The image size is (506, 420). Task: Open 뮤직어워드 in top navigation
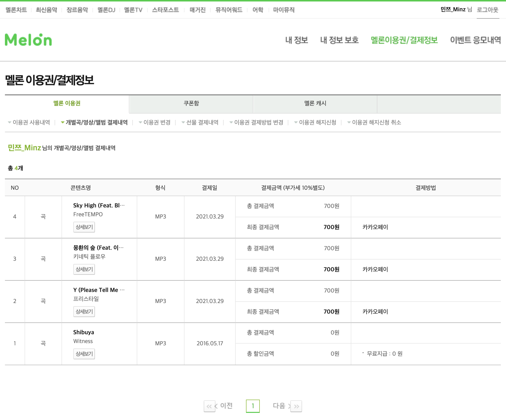[x=229, y=10]
